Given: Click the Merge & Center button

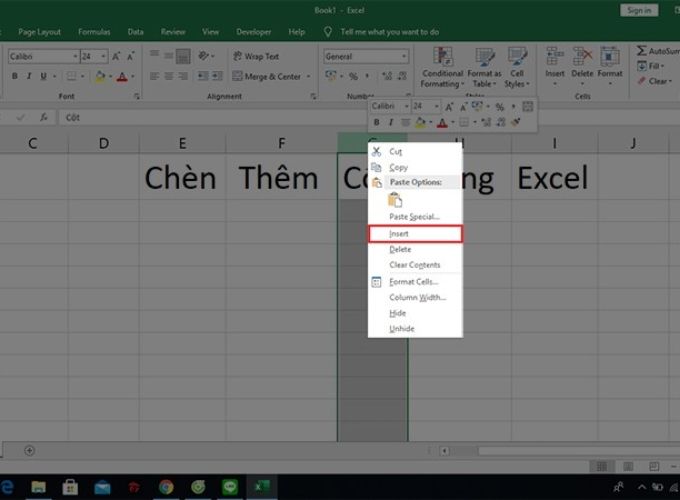Looking at the screenshot, I should [267, 77].
